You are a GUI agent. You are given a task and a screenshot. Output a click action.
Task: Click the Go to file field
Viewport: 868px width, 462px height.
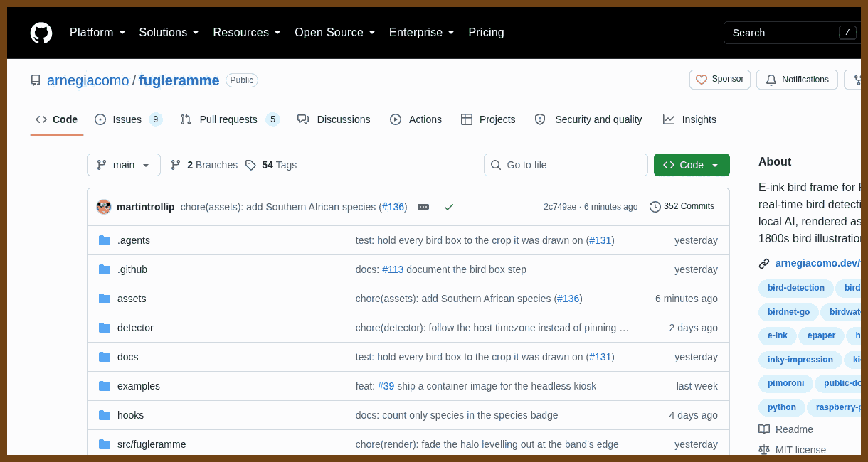pos(566,165)
